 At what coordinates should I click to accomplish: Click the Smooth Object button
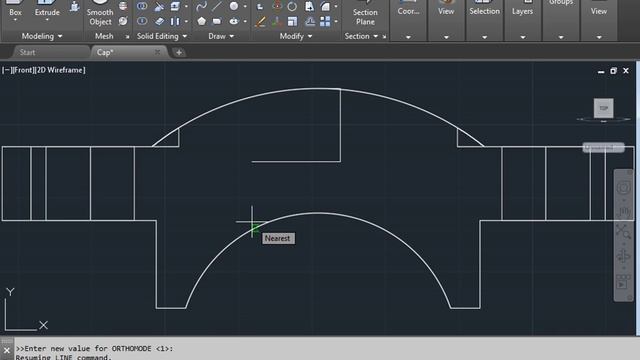tap(100, 13)
